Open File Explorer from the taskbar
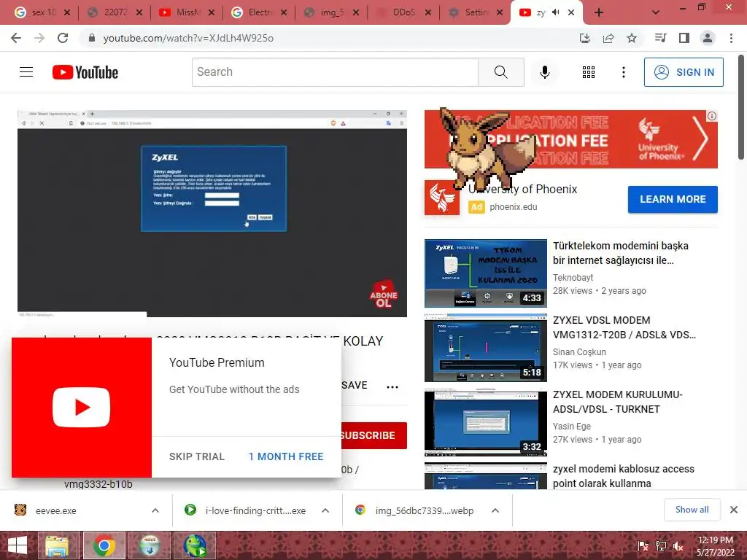 point(57,545)
